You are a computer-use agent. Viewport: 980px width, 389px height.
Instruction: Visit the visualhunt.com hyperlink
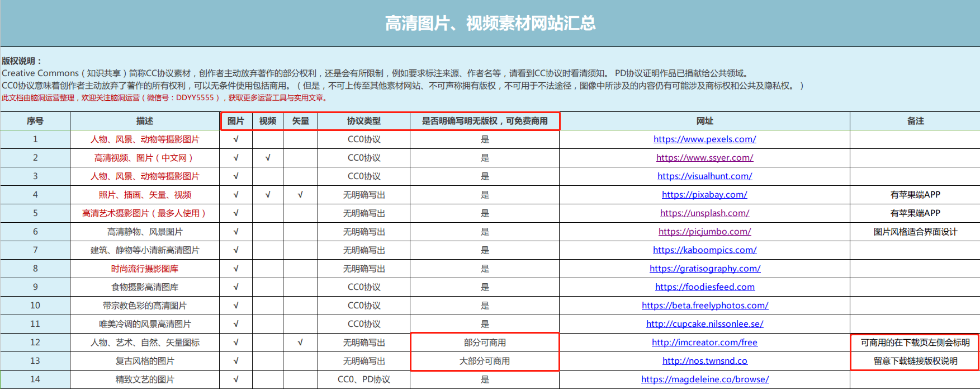[x=704, y=176]
